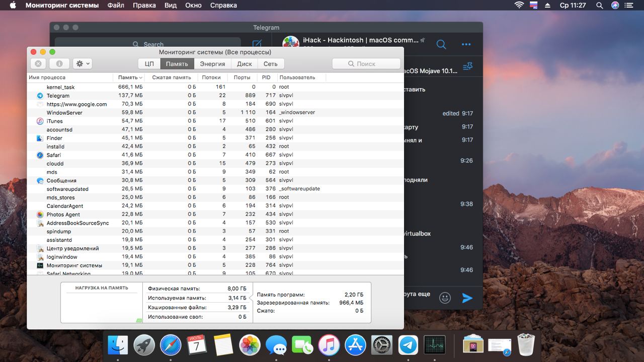This screenshot has width=644, height=362.
Task: Click the process info (i) toolbar button
Action: 59,63
